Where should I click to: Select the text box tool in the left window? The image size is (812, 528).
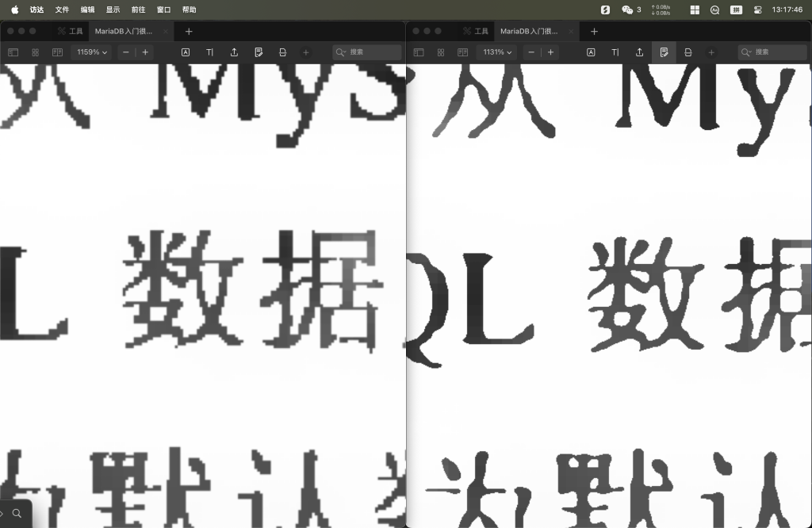point(186,52)
